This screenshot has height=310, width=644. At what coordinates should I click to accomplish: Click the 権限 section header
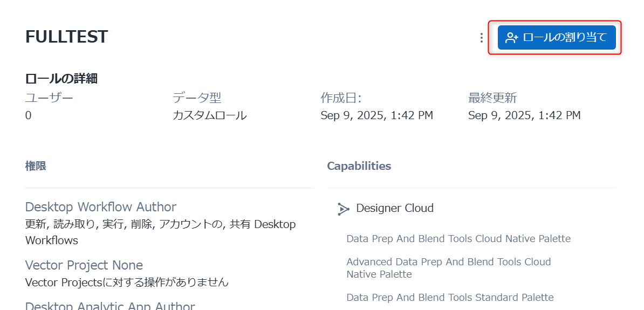[35, 166]
